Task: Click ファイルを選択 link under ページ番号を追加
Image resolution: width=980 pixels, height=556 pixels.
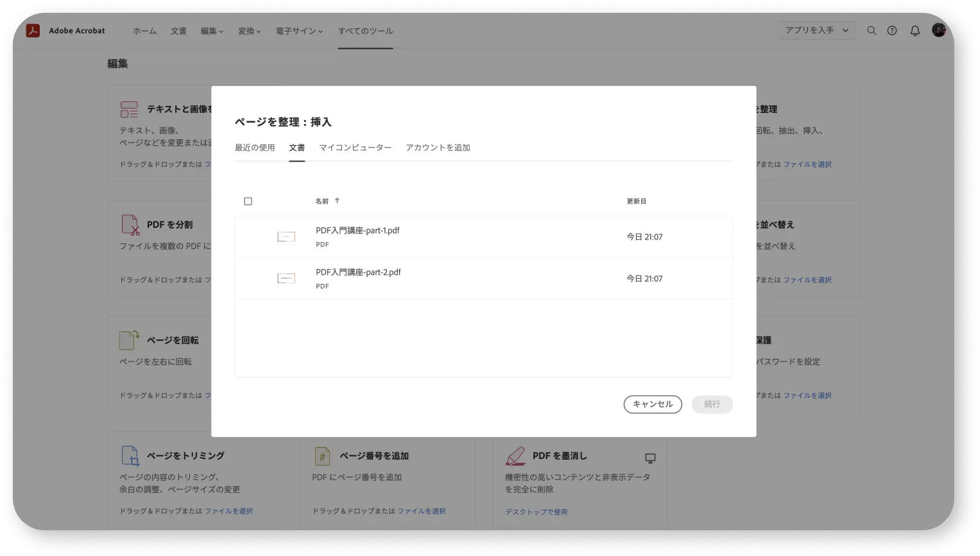Action: pos(422,511)
